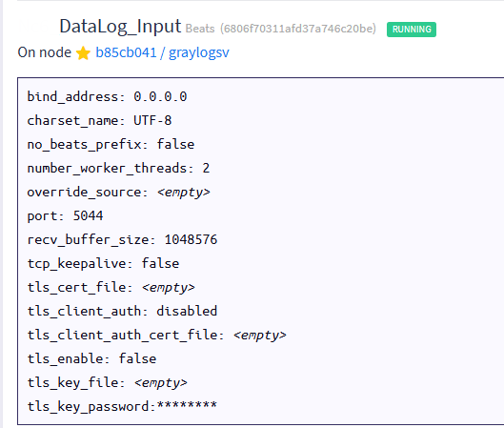This screenshot has height=428, width=504.
Task: Select the tls_enable false line
Action: coord(91,358)
